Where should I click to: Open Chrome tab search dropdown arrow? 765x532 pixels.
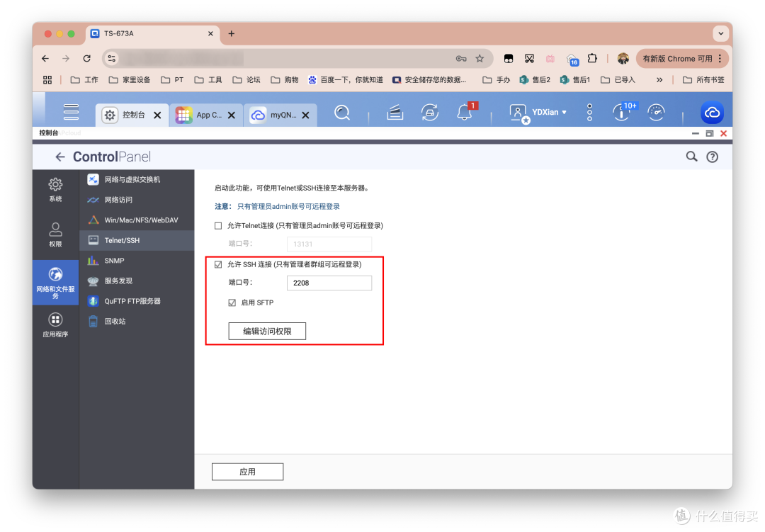coord(720,34)
